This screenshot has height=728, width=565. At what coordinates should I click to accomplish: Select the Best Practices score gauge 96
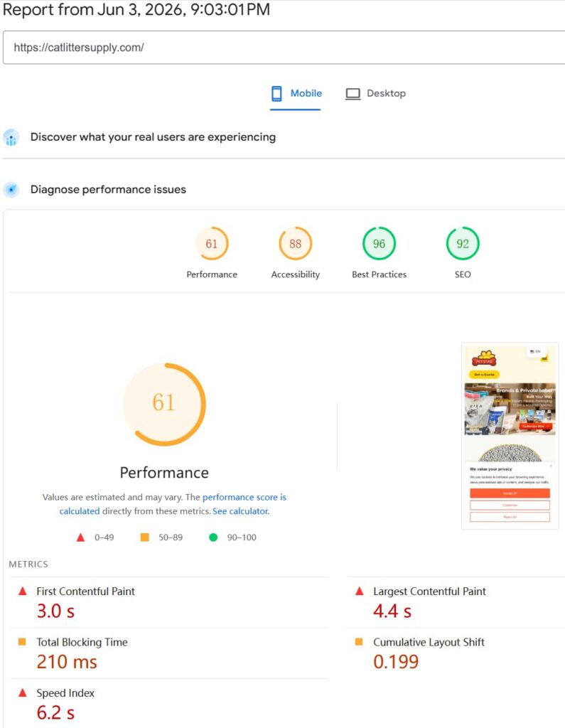(x=379, y=243)
